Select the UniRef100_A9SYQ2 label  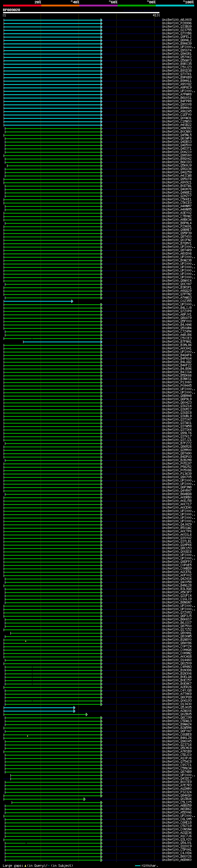point(177,84)
